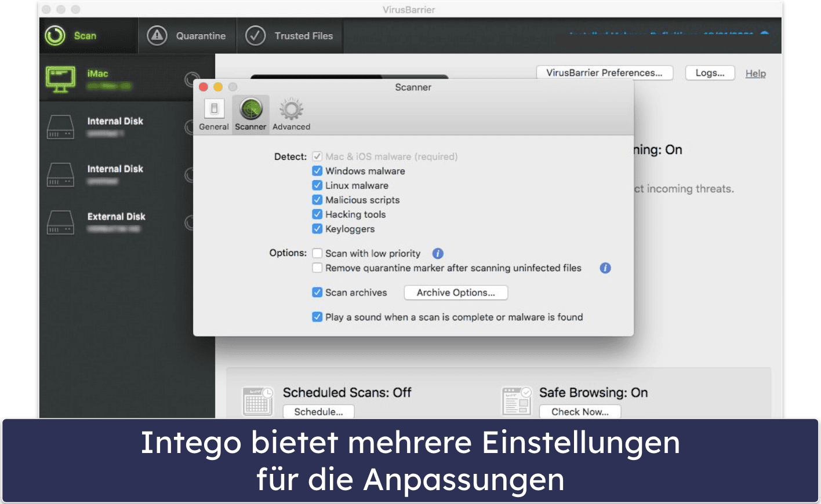Open Archive Options dialog
This screenshot has height=504, width=821.
(456, 293)
